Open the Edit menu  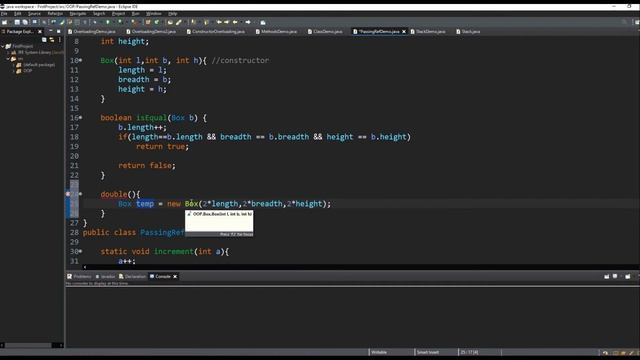(x=18, y=13)
